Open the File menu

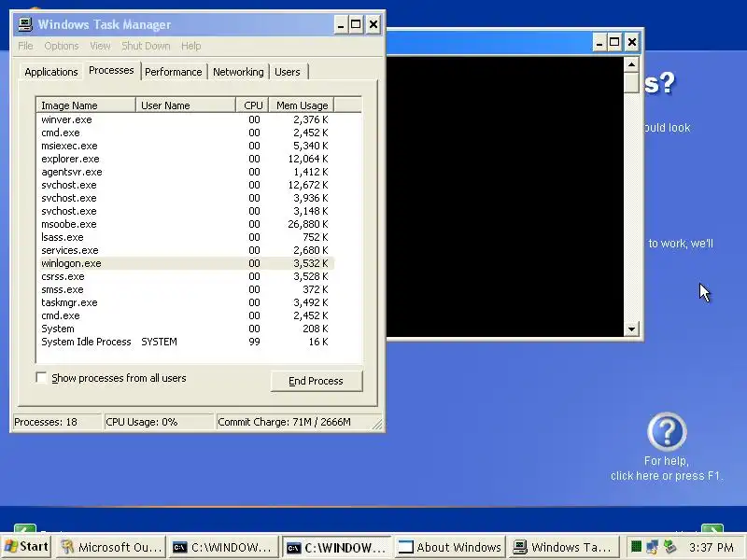pyautogui.click(x=25, y=46)
